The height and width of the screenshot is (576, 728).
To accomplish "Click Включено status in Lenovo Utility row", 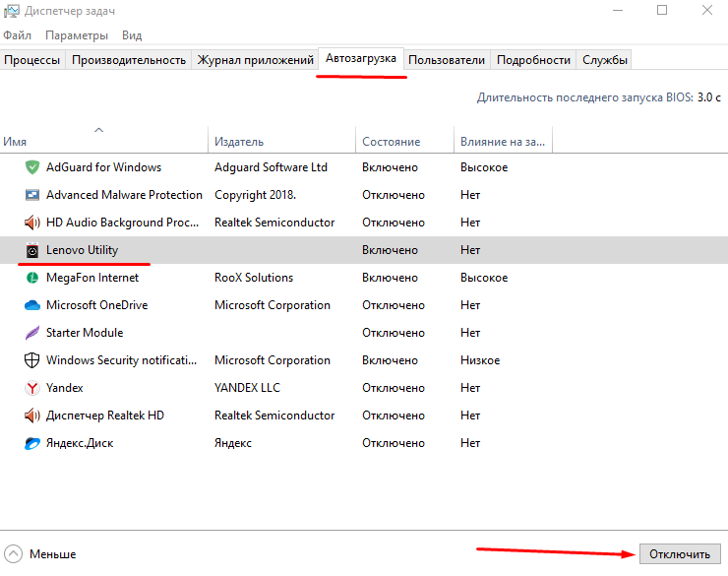I will point(390,250).
